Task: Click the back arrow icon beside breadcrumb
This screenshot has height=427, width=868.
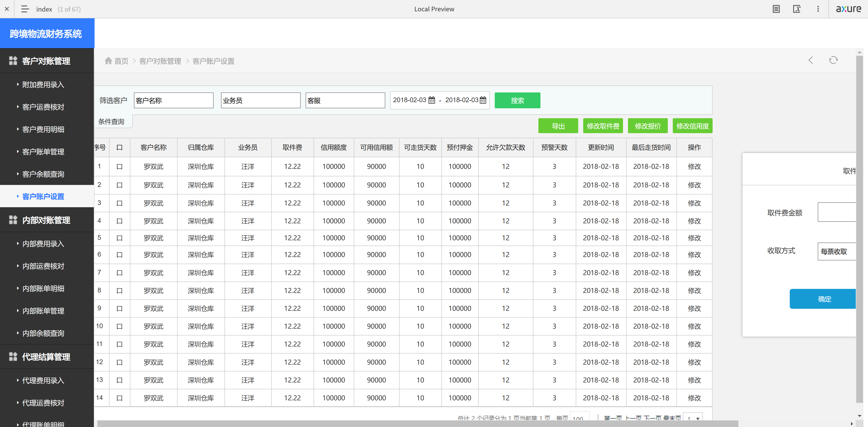Action: coord(811,60)
